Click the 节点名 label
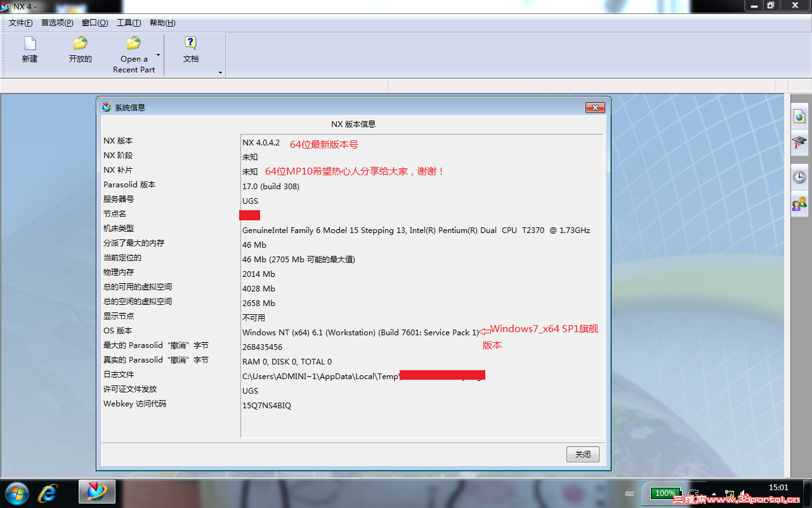 [x=115, y=214]
